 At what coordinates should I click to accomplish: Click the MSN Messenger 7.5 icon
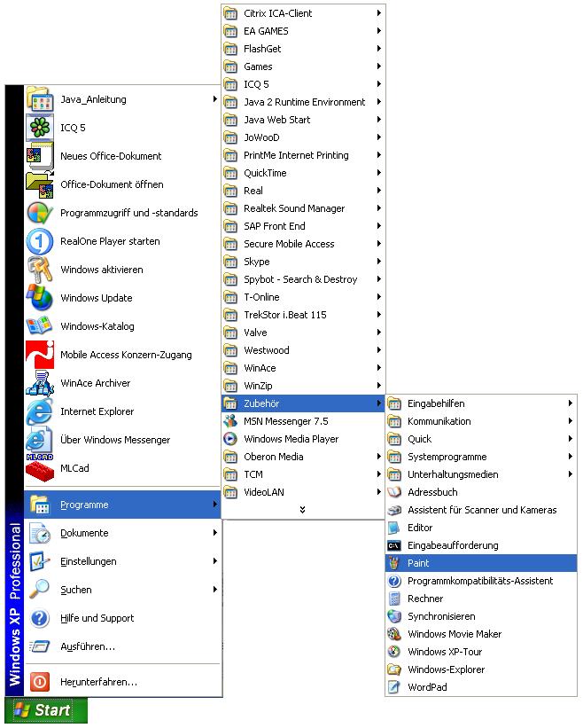[230, 421]
